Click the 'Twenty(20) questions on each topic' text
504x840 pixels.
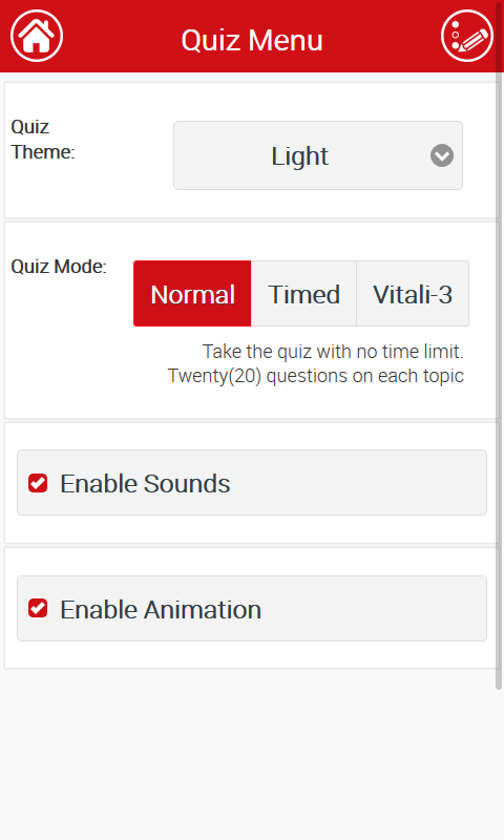click(316, 376)
